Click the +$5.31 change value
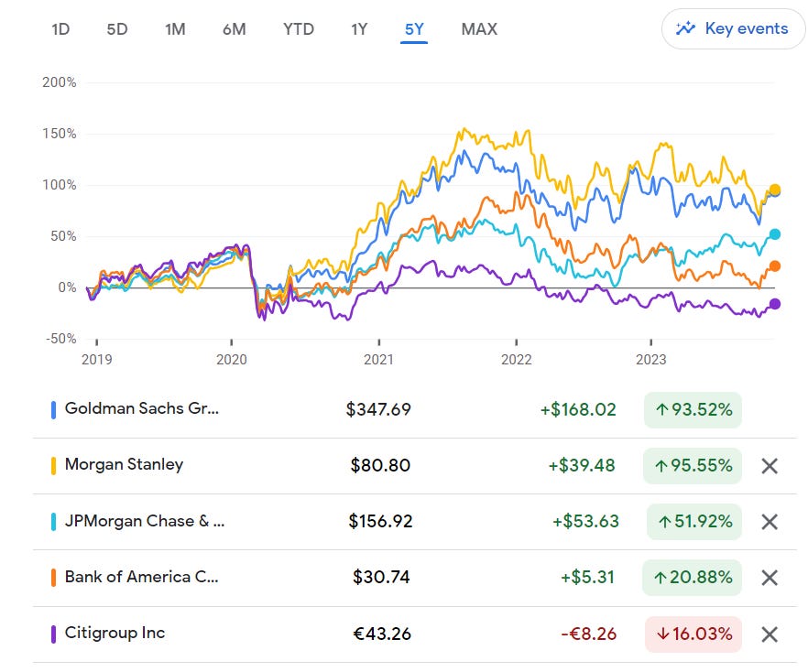 tap(587, 578)
